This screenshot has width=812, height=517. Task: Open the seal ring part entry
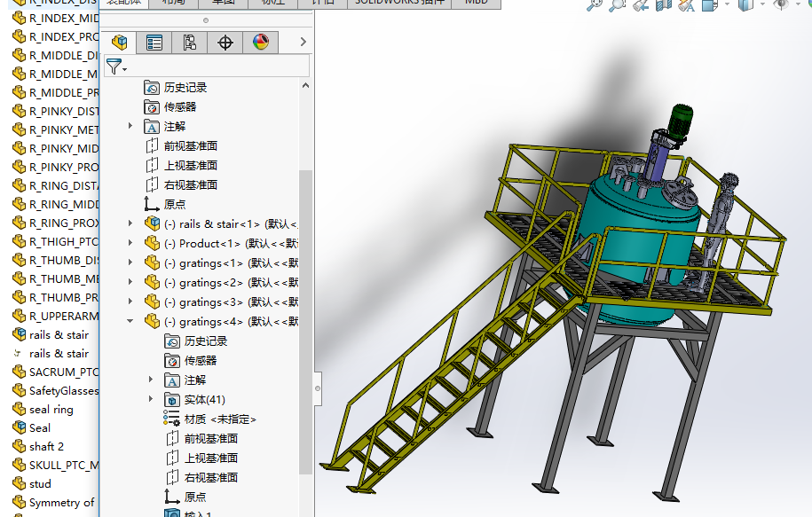pos(51,409)
